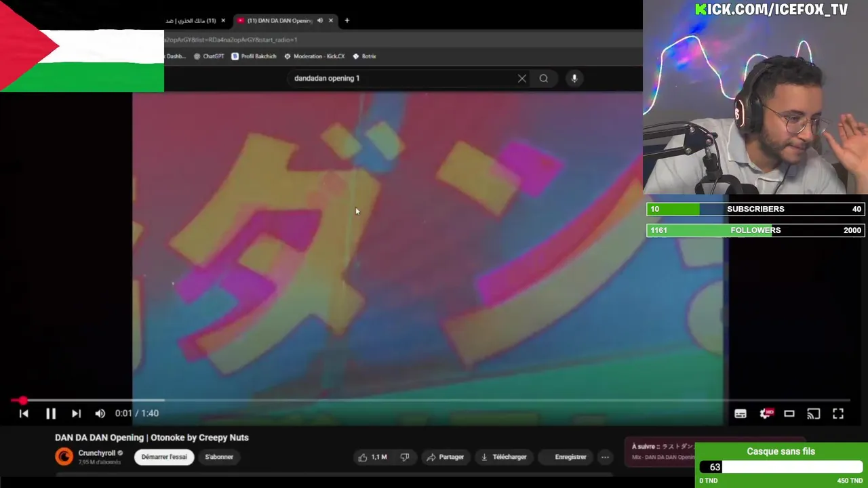Open the ChatGPT bookmark
The height and width of the screenshot is (488, 868).
tap(209, 56)
